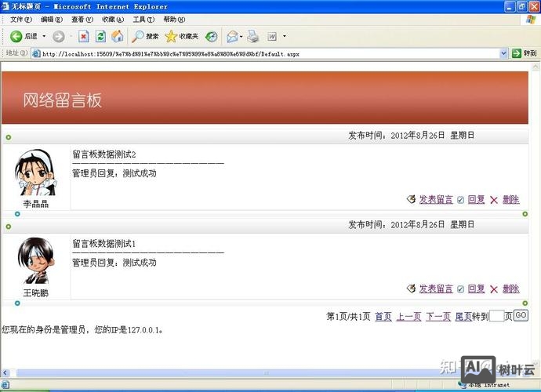Click the Windows flag logo icon
Viewport: 541px width, 392px height.
coord(531,20)
